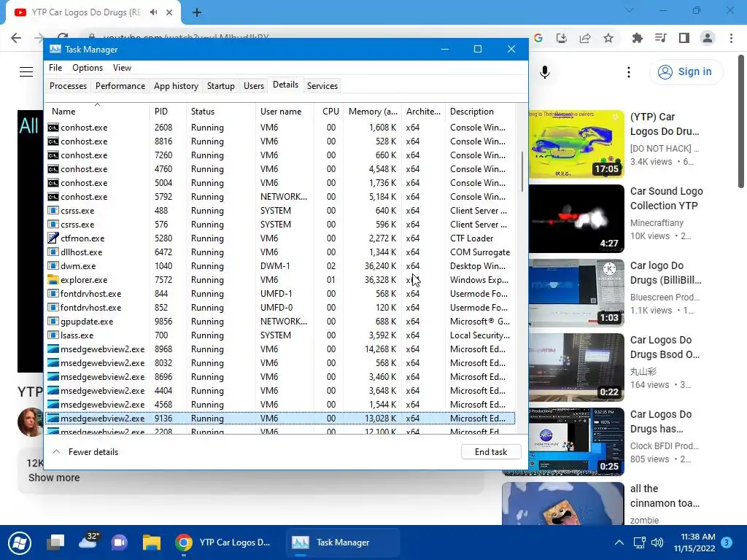The height and width of the screenshot is (560, 747).
Task: Click the console icon beside conhost.exe PID 2608
Action: [53, 127]
